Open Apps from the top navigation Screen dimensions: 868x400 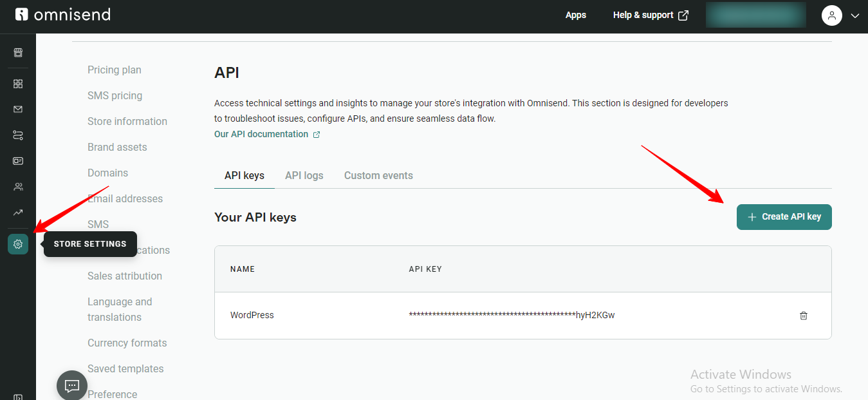(x=575, y=15)
